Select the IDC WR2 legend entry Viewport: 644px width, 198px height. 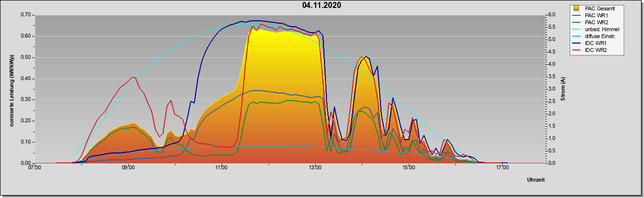(596, 50)
